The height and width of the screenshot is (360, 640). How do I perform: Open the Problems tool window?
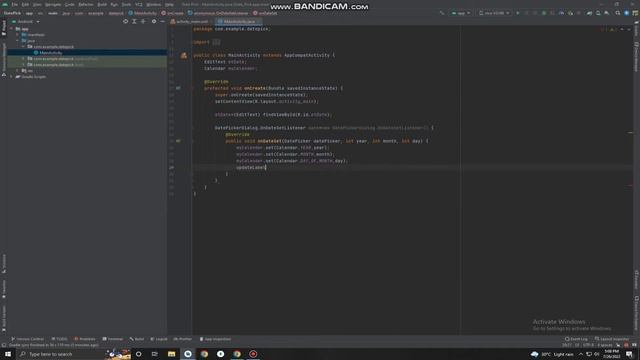click(85, 339)
